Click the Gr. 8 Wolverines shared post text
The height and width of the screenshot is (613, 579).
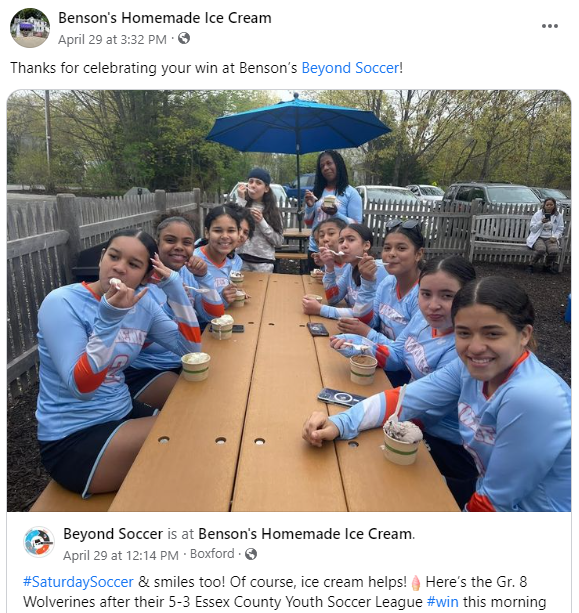click(285, 592)
